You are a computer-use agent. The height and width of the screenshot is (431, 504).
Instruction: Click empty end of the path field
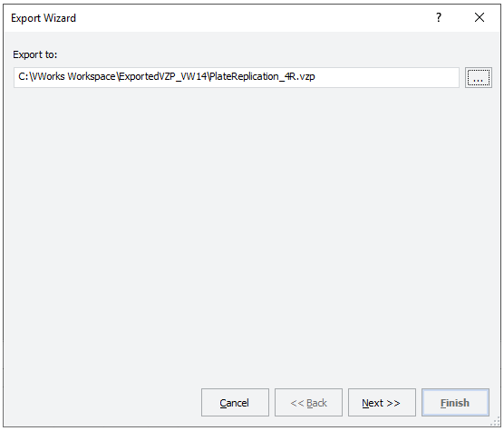click(386, 77)
